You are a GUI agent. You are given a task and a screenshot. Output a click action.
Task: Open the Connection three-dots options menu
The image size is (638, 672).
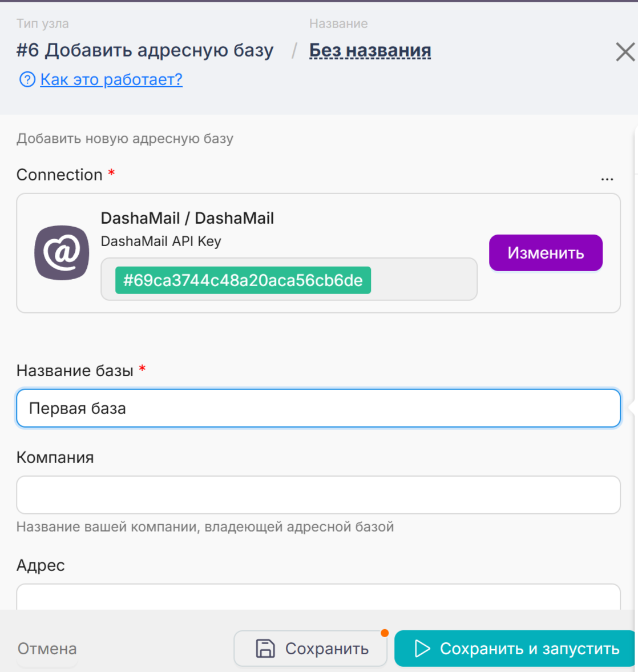[607, 178]
